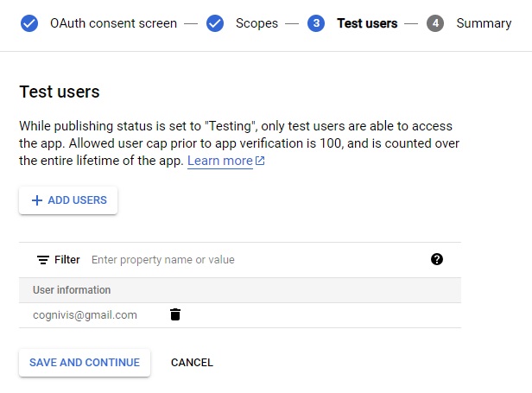
Task: Go to the OAuth consent screen step
Action: (x=113, y=23)
